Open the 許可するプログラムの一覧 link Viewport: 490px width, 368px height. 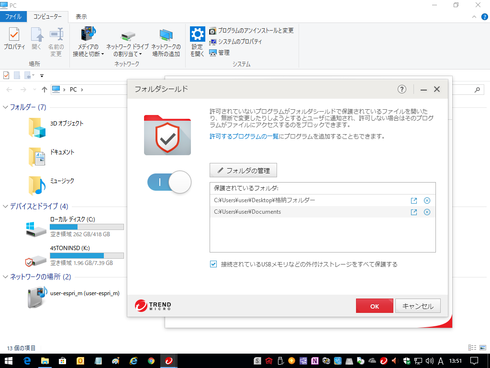[244, 136]
